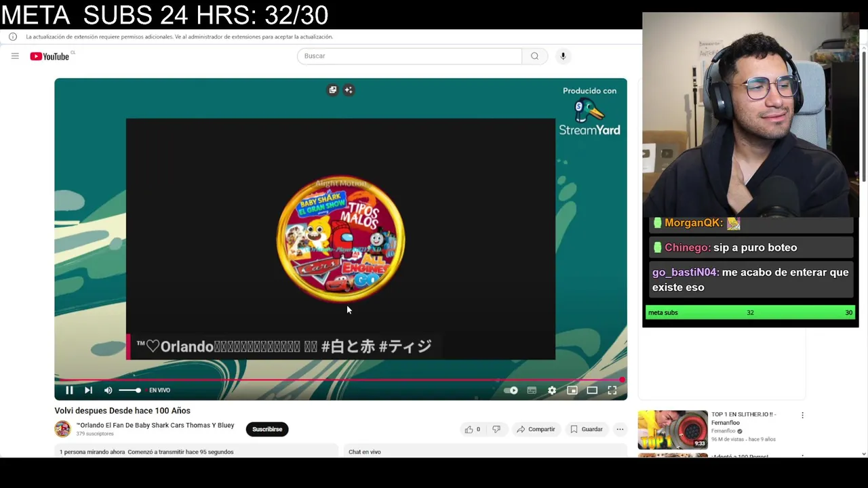Like the video with thumbs up
868x488 pixels.
tap(472, 429)
